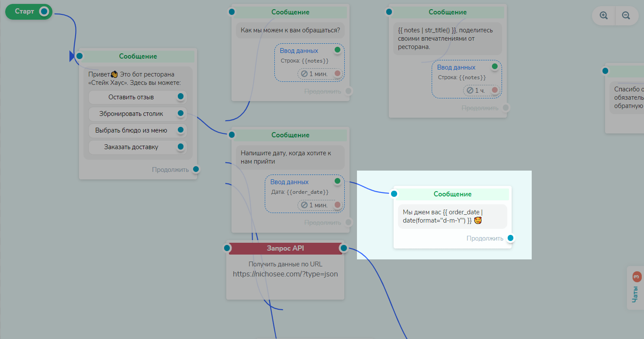Click the green connector of order_date input
The image size is (644, 339).
pos(337,181)
